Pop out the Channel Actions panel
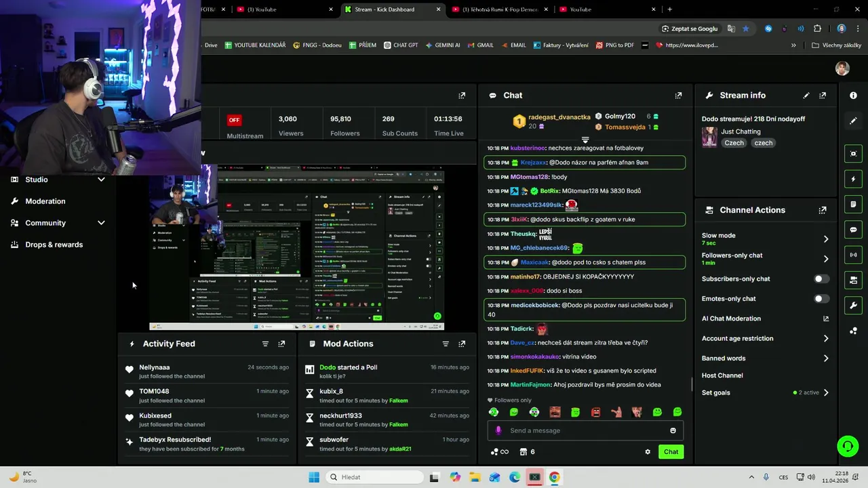The height and width of the screenshot is (488, 868). [x=823, y=210]
